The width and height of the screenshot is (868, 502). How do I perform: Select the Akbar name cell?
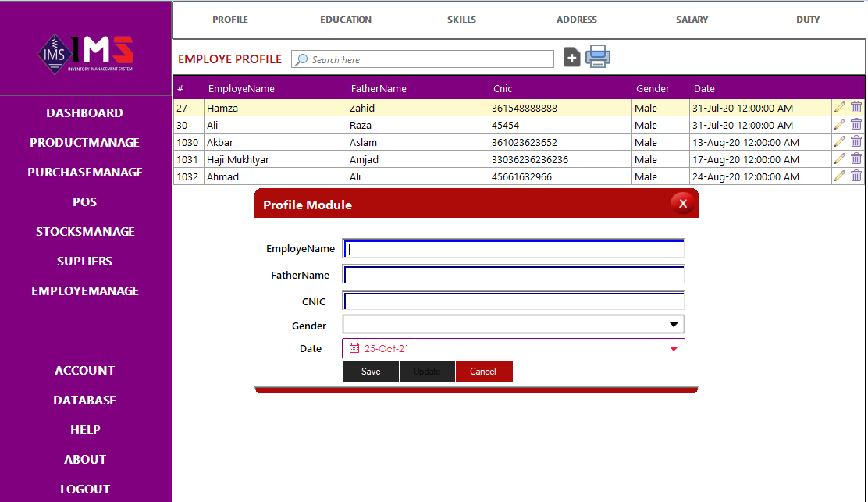coord(276,142)
